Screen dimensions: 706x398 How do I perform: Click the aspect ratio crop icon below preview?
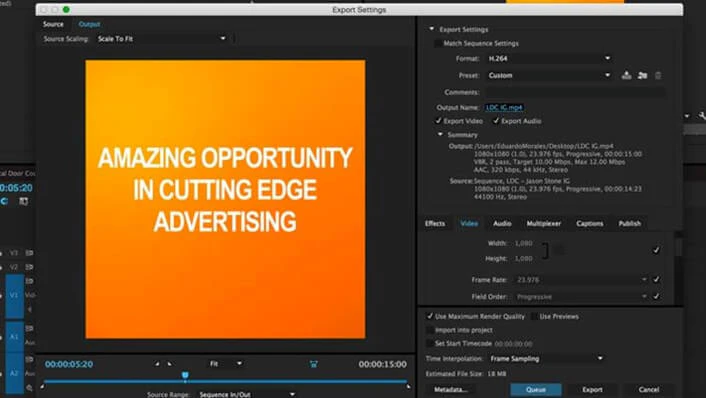click(x=314, y=364)
